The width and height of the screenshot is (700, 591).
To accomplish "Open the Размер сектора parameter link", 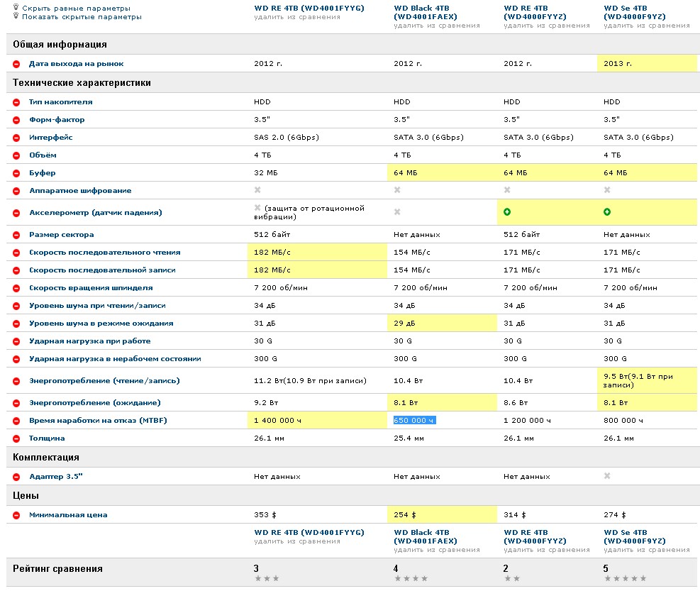I will tap(62, 235).
